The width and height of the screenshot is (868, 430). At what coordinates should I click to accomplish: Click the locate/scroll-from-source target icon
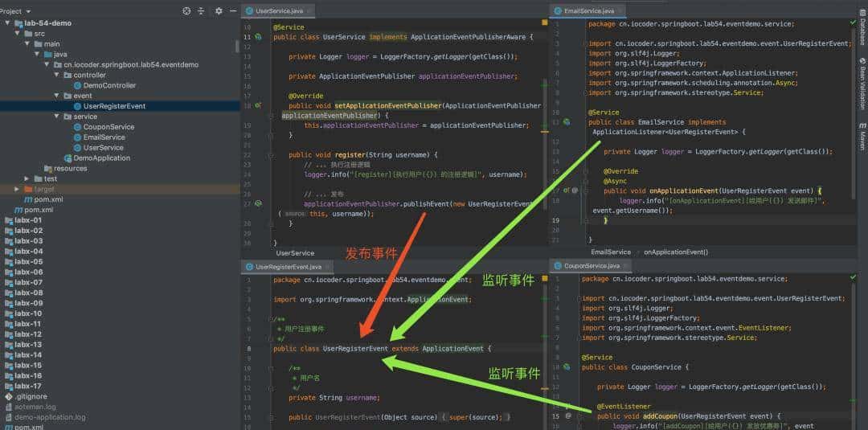186,11
